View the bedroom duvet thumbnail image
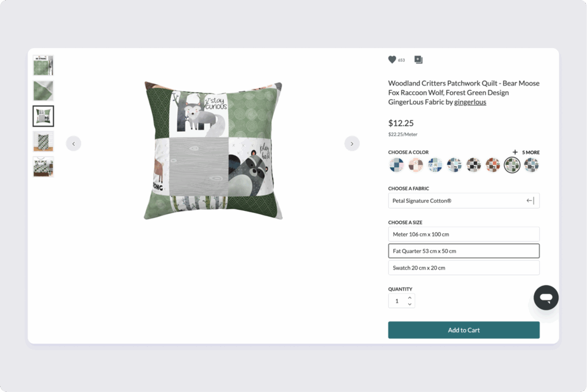Image resolution: width=587 pixels, height=392 pixels. point(44,167)
